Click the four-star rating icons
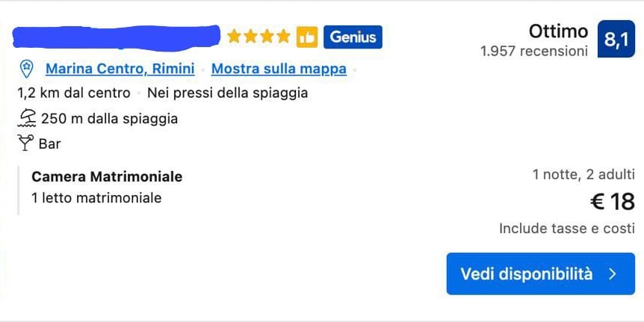 pos(258,37)
